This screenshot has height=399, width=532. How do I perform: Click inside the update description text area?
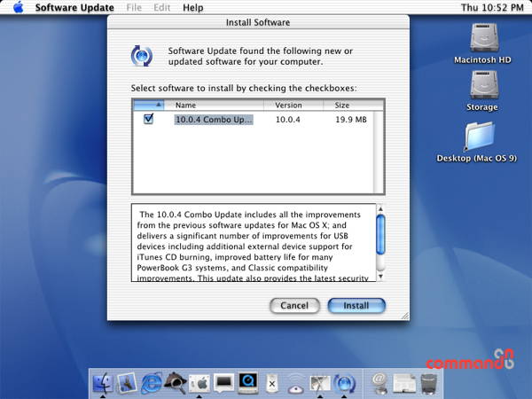tap(254, 243)
